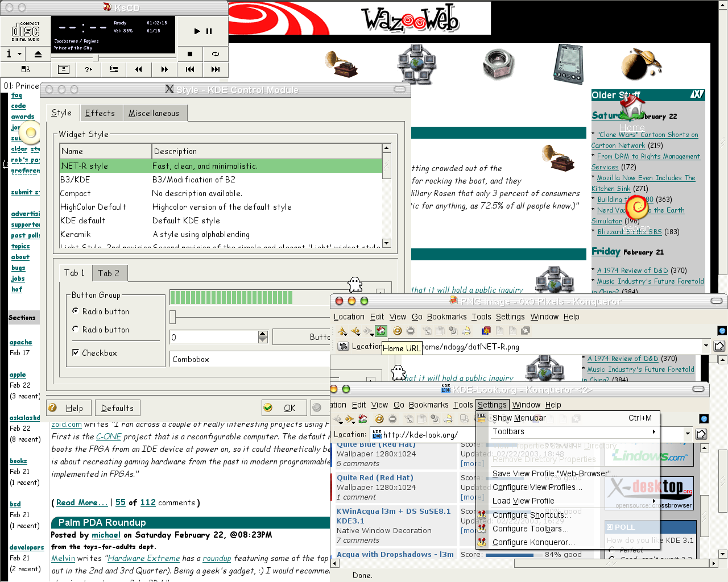
Task: Click the CDDB disc button in KsCD
Action: point(26,69)
